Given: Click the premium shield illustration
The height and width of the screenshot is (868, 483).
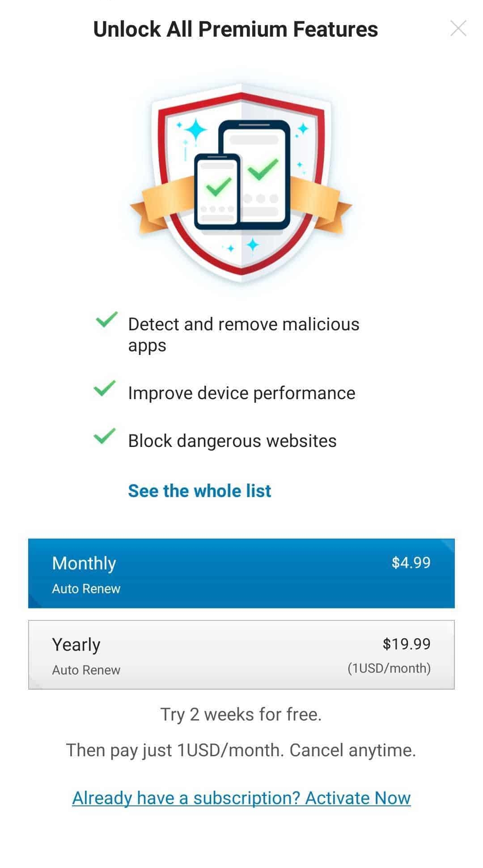Looking at the screenshot, I should pos(241,182).
